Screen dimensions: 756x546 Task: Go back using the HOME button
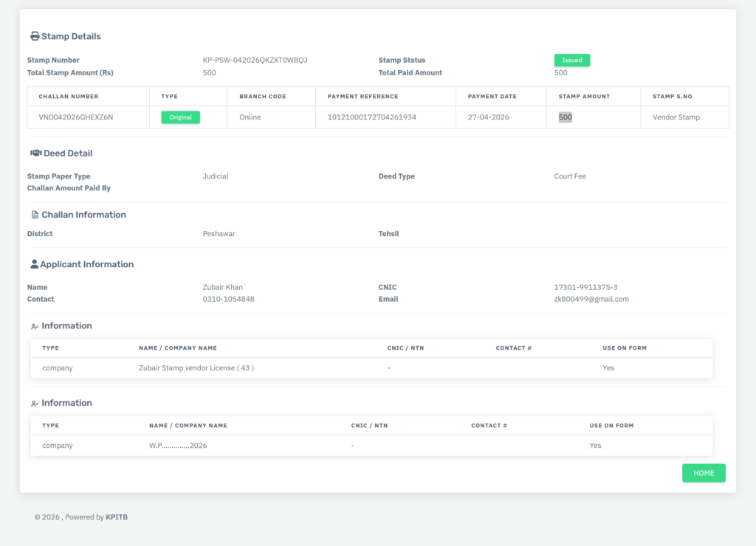[704, 473]
